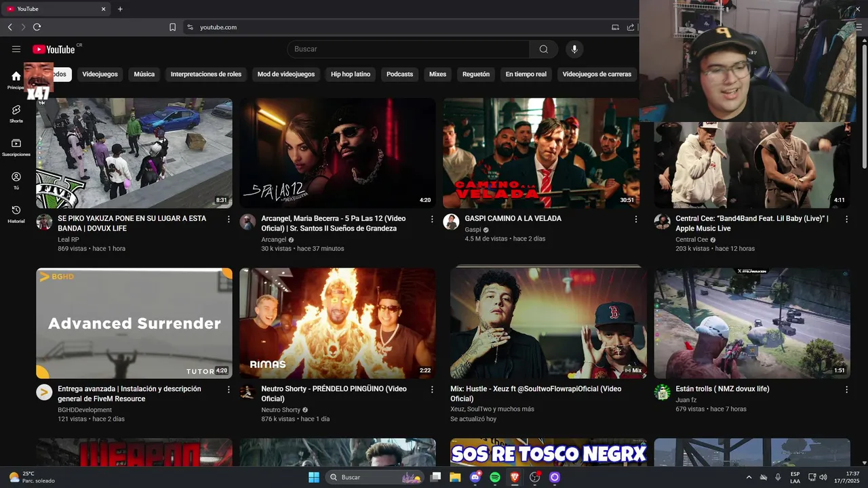Open Discord from the taskbar

475,477
